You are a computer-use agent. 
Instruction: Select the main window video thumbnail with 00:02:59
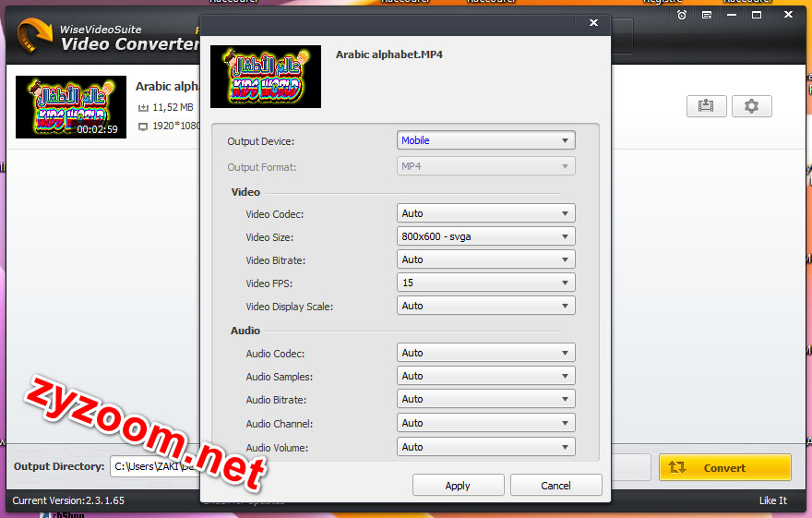71,107
